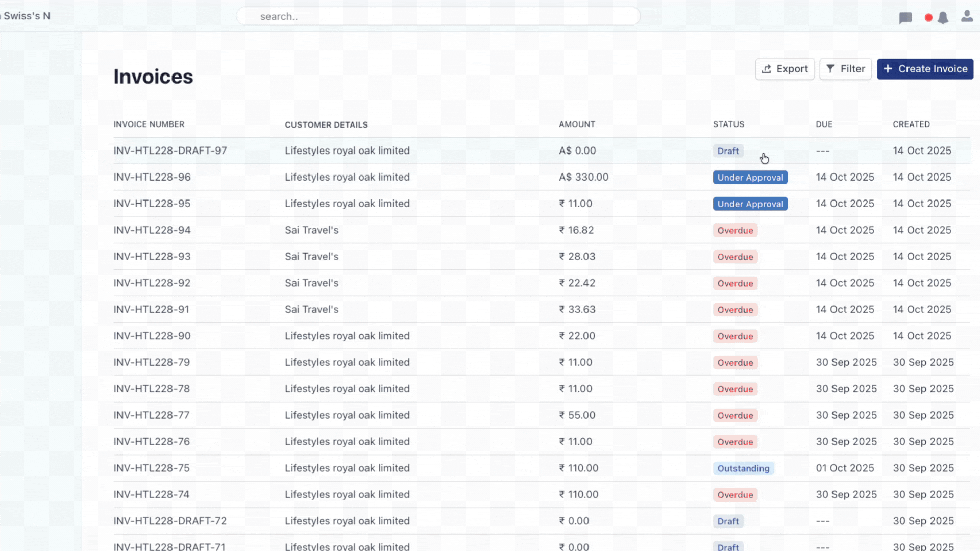Select Sai Travel's customer on INV-HTL228-94

point(311,230)
